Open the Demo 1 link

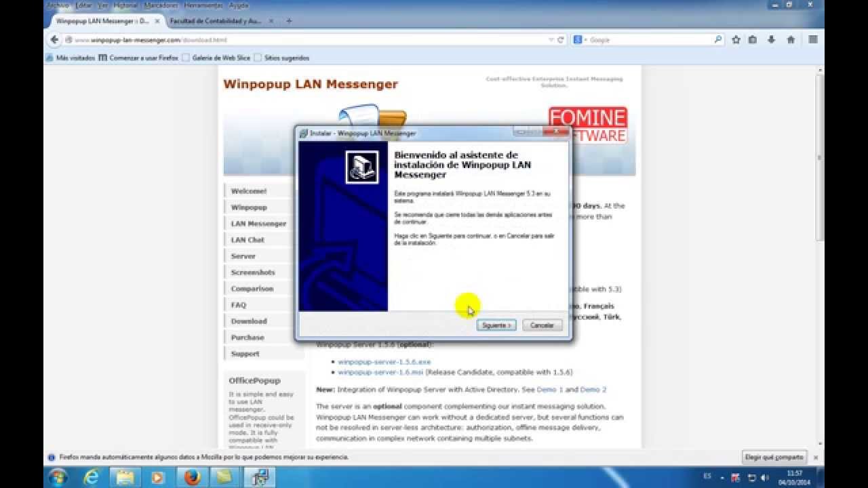click(550, 390)
